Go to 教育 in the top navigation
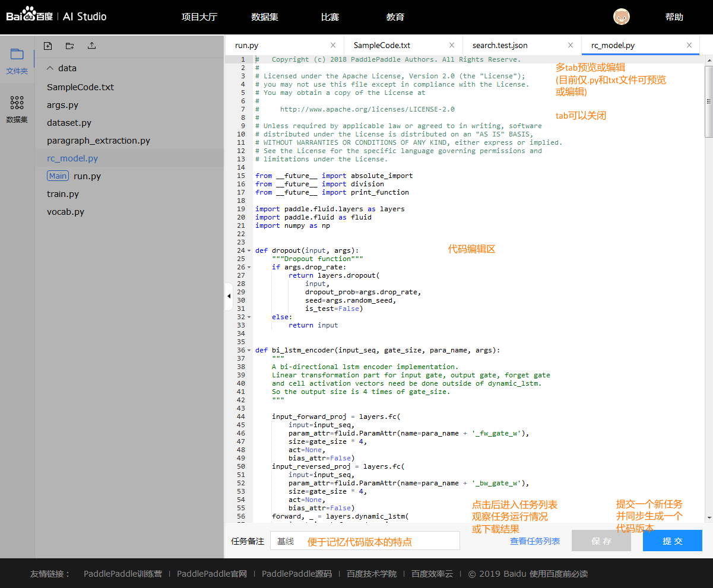Screen dimensions: 713x588 (395, 17)
